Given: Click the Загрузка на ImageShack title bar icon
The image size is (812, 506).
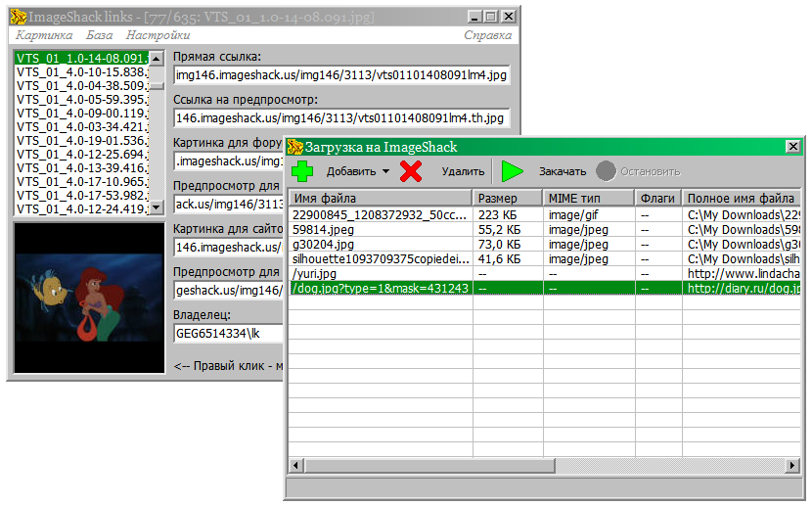Looking at the screenshot, I should coord(295,147).
